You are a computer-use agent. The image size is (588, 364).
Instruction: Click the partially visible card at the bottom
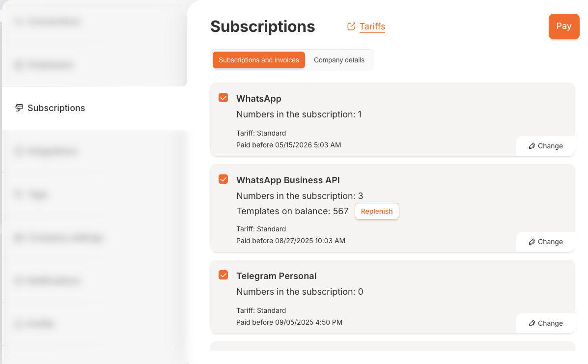[392, 346]
